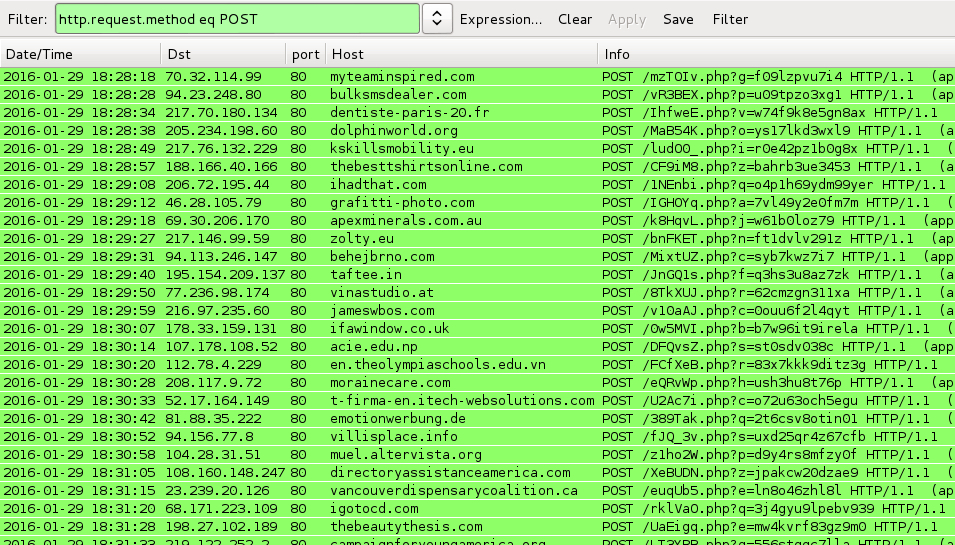Open the Expression... dialog

[500, 19]
